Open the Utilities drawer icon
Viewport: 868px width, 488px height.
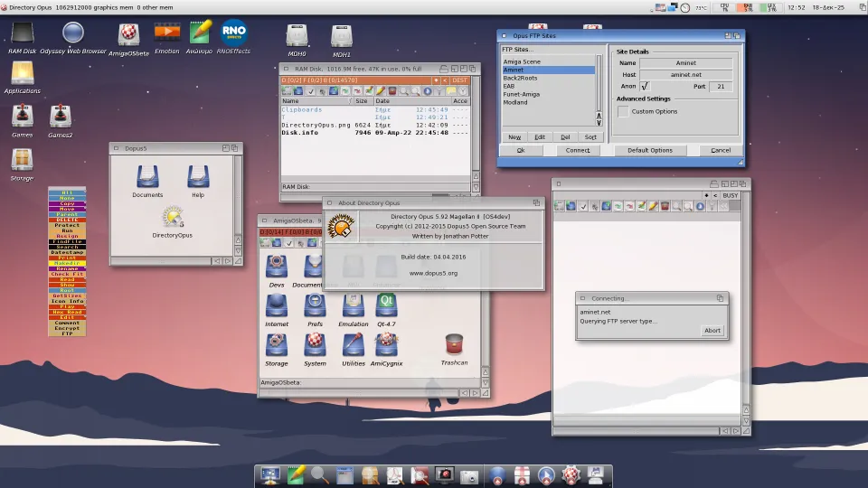click(354, 344)
